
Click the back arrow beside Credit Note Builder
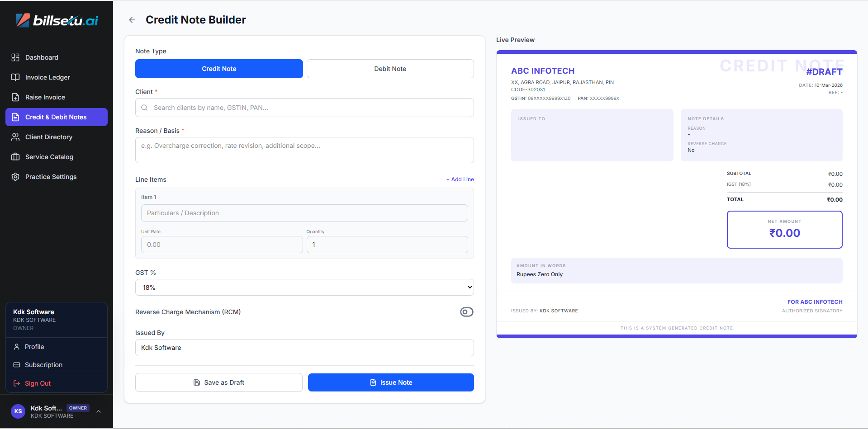coord(132,20)
